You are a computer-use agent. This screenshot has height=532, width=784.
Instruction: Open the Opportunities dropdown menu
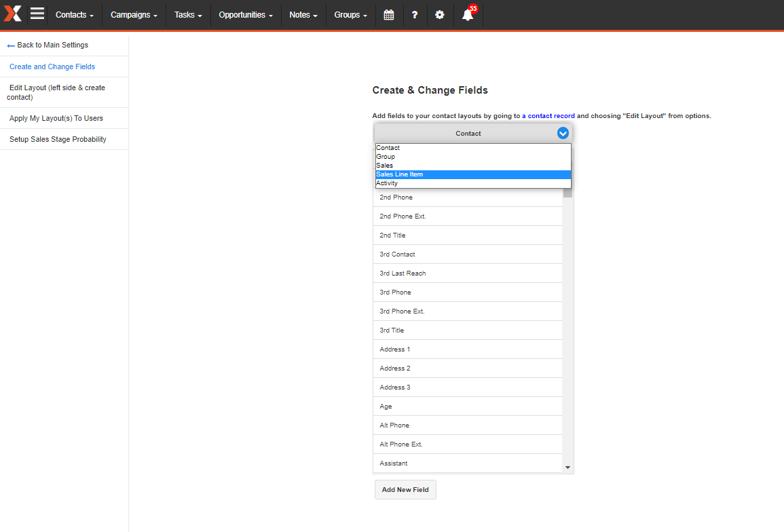click(x=246, y=15)
